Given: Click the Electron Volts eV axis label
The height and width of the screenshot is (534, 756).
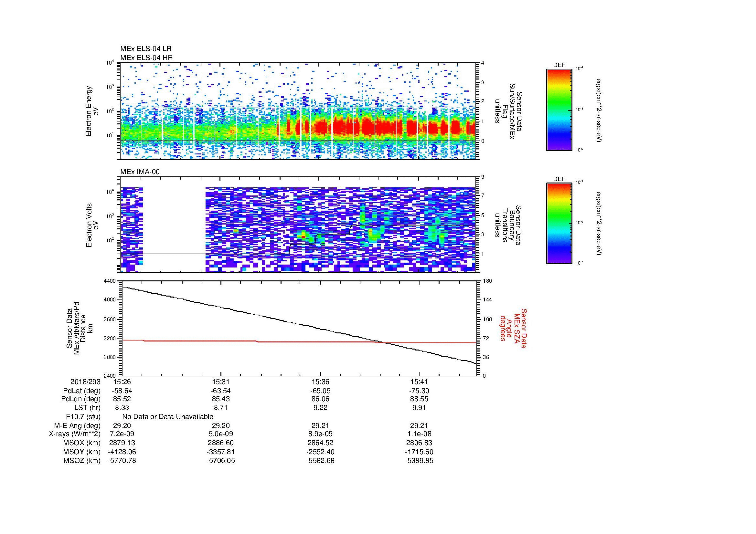Looking at the screenshot, I should 92,225.
